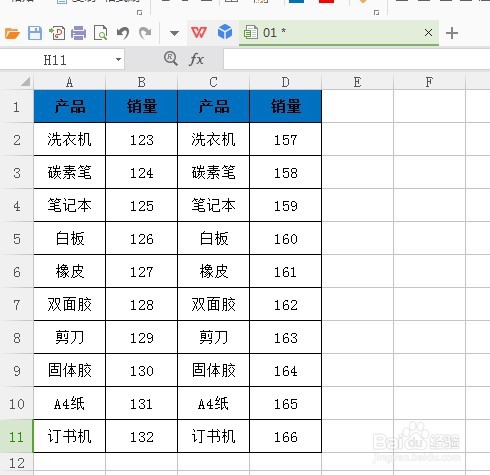Open the insert function fx button

click(196, 60)
